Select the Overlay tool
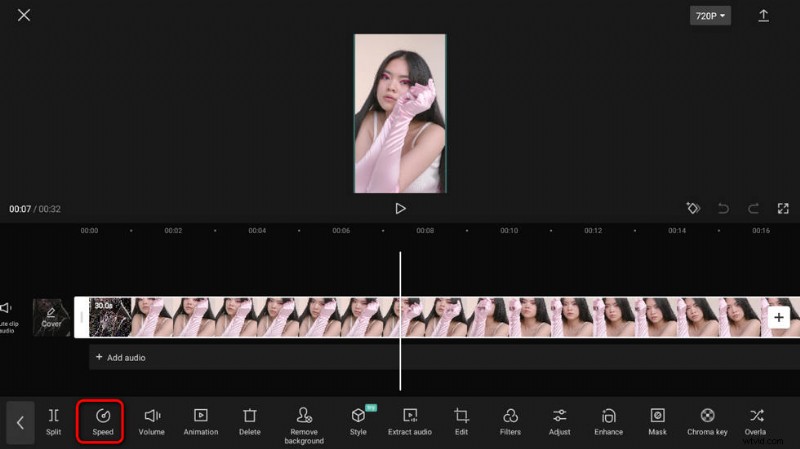800x449 pixels. [756, 422]
